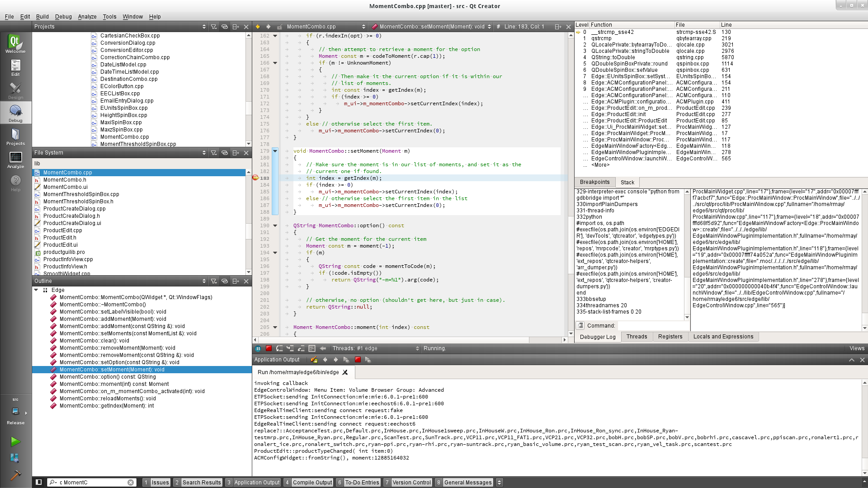
Task: Open Analyze mode in left sidebar
Action: (15, 160)
